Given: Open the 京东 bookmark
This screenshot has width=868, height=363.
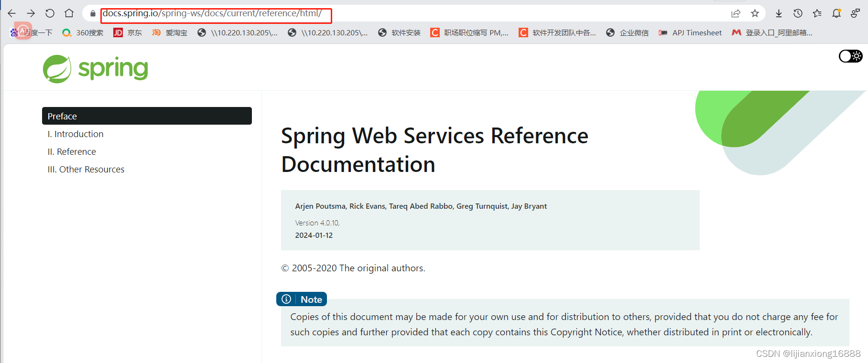Looking at the screenshot, I should [x=128, y=32].
